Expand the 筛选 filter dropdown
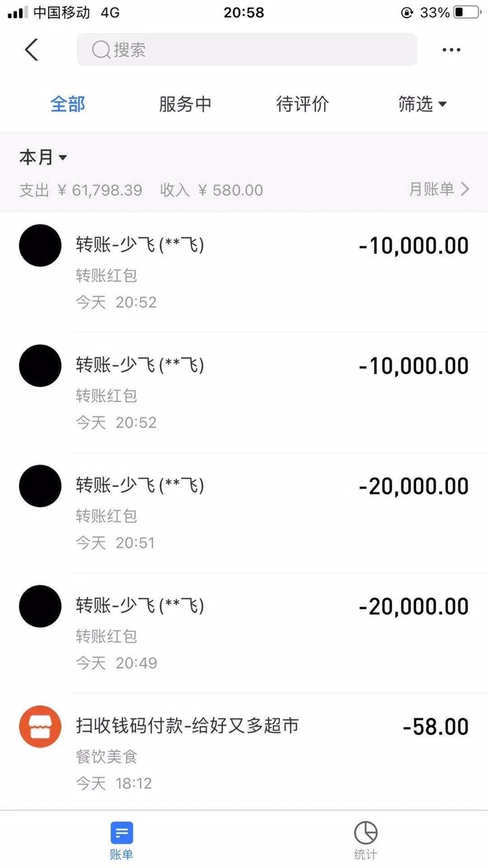The height and width of the screenshot is (868, 488). pyautogui.click(x=422, y=104)
